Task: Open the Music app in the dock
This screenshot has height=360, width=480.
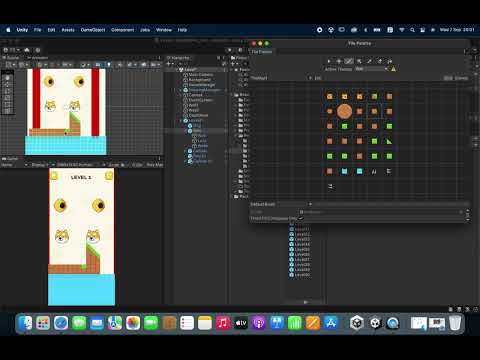Action: pyautogui.click(x=223, y=323)
